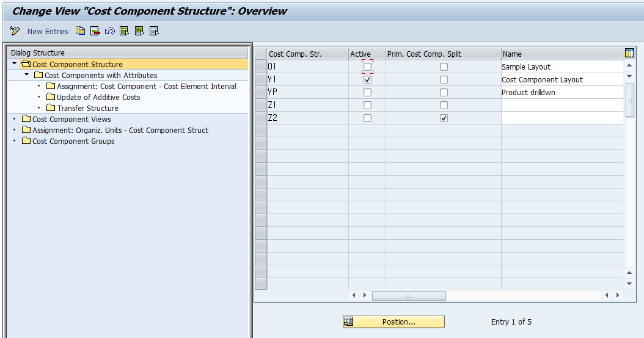The image size is (644, 338).
Task: Click the vertical scrollbar down arrow below the up arrow
Action: pyautogui.click(x=629, y=76)
